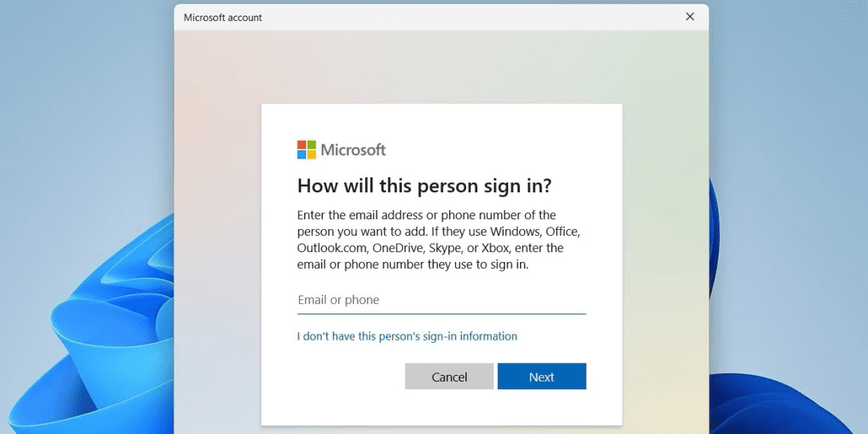Click the red square in Microsoft logo
868x434 pixels.
tap(302, 144)
